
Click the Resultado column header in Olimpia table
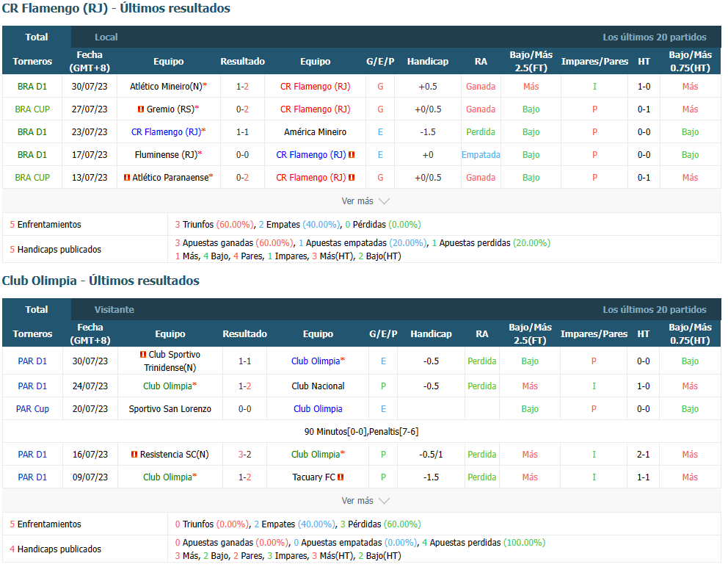[244, 333]
